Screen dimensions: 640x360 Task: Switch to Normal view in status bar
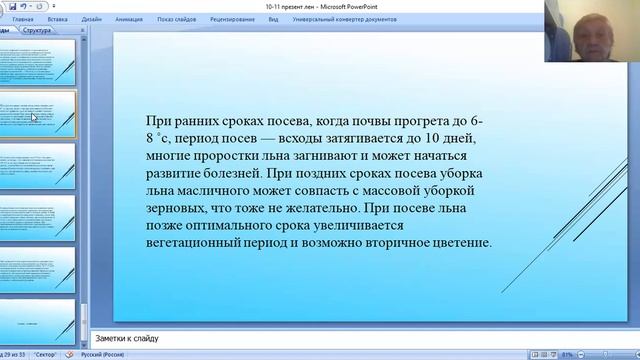pyautogui.click(x=535, y=355)
